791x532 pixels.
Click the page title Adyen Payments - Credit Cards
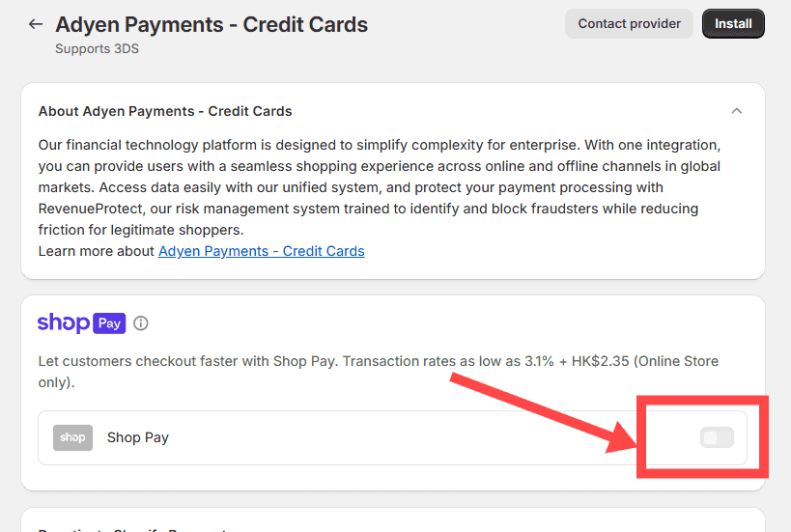pos(212,24)
